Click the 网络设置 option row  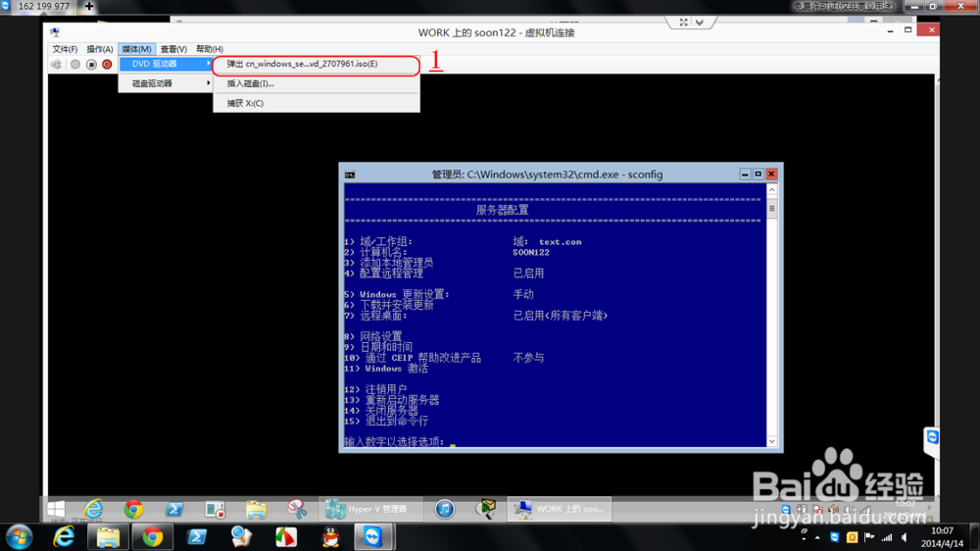click(373, 336)
